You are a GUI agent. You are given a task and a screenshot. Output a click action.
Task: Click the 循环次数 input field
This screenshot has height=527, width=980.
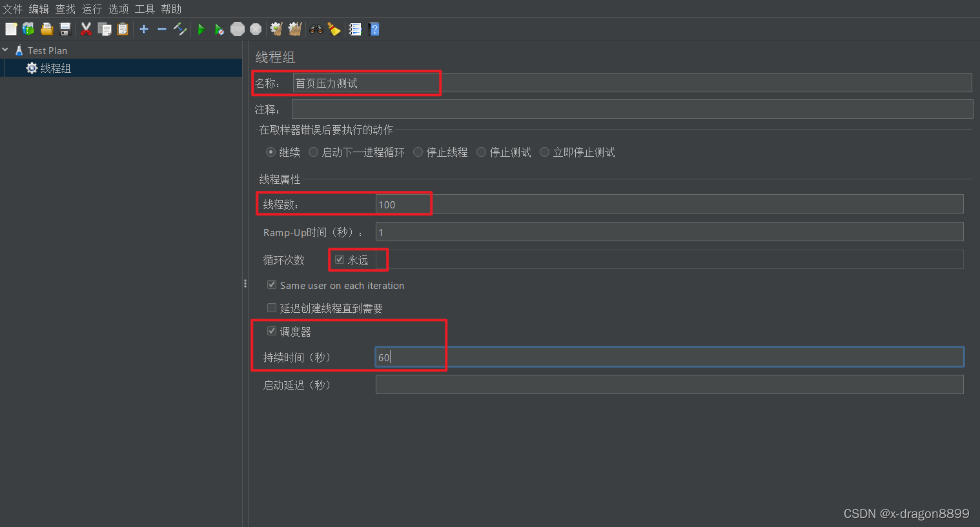tap(669, 259)
